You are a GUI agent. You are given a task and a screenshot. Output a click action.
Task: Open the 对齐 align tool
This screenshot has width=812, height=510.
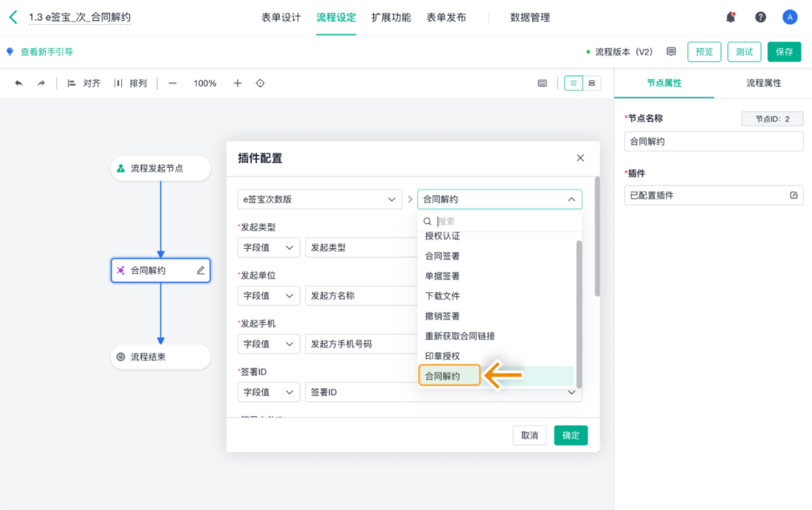pos(84,83)
